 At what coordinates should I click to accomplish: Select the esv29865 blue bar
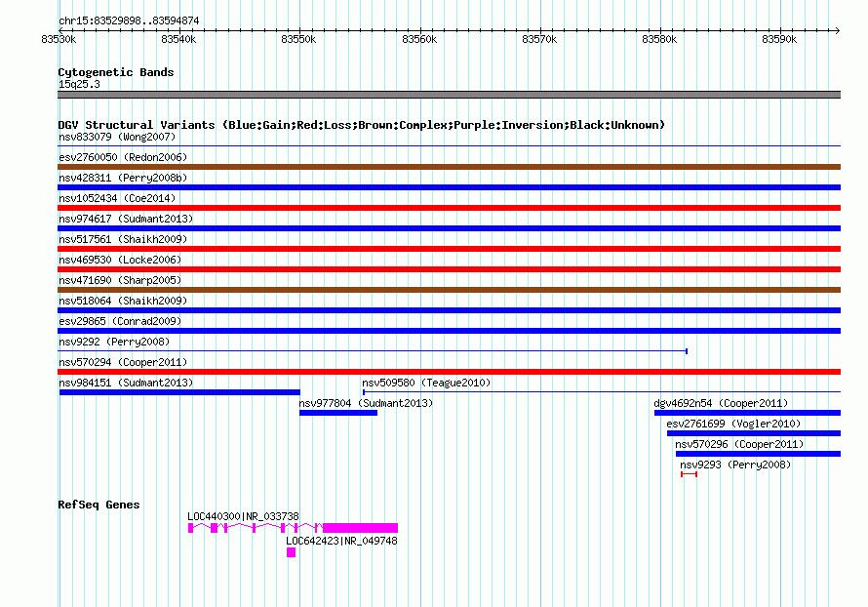click(449, 331)
